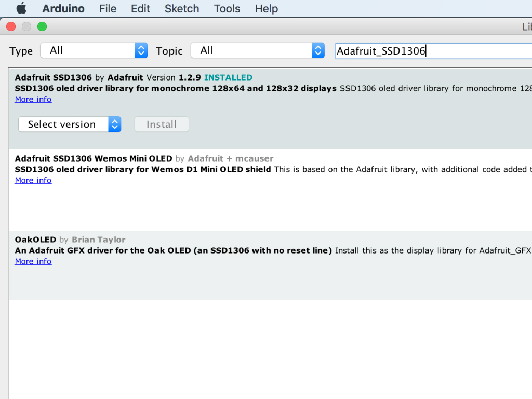Click the library search field

(434, 51)
